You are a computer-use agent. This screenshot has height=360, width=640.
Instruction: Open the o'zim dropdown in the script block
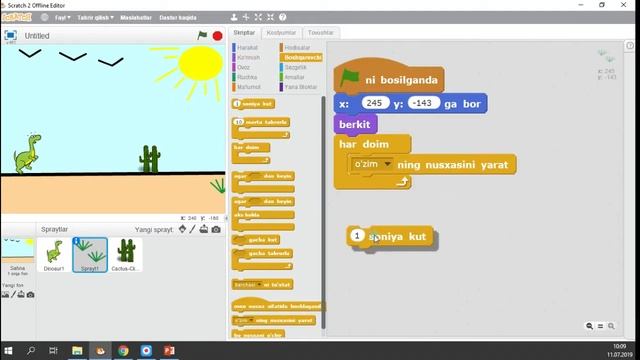[x=387, y=164]
